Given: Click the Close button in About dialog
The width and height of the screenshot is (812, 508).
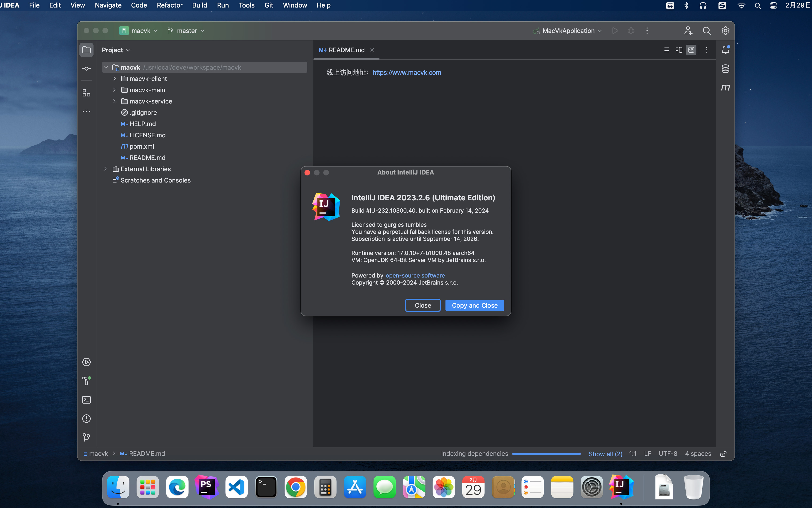Looking at the screenshot, I should (423, 306).
